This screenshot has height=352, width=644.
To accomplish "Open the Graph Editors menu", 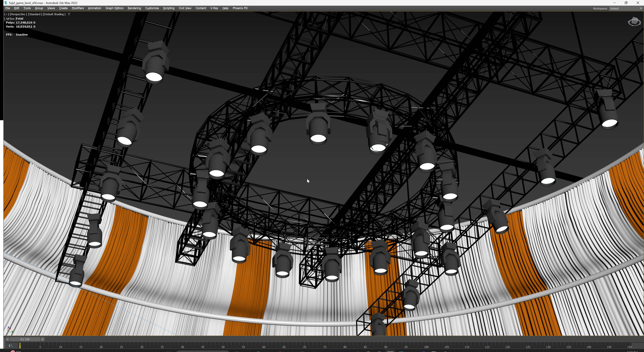I will pyautogui.click(x=114, y=8).
